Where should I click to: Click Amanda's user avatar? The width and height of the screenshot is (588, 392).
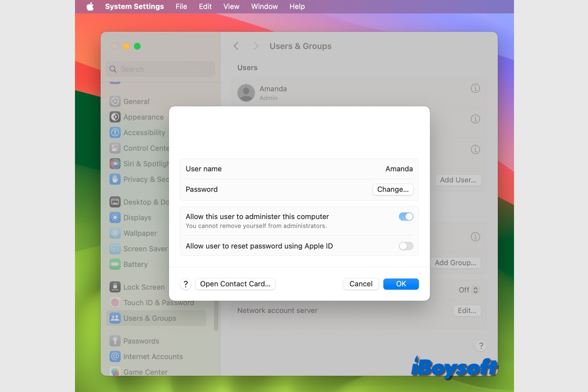click(246, 93)
